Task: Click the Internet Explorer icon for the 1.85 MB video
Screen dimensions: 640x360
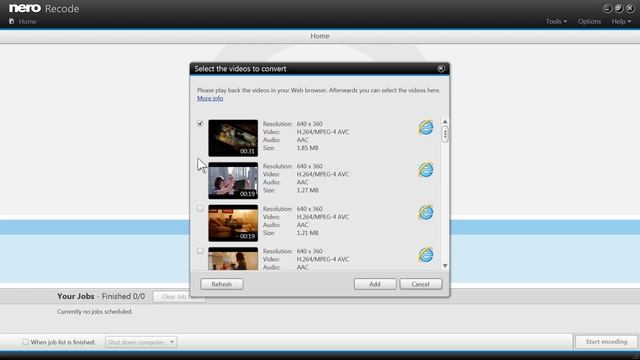Action: pos(426,128)
